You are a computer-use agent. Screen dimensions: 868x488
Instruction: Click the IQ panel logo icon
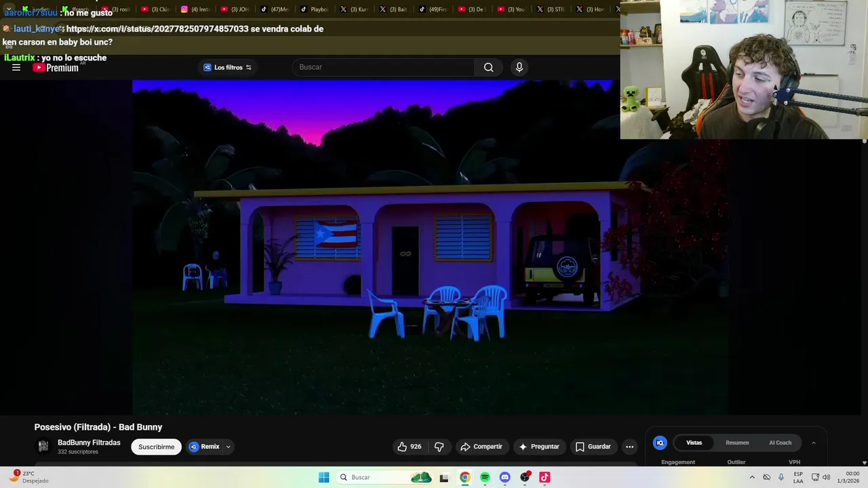(x=660, y=443)
